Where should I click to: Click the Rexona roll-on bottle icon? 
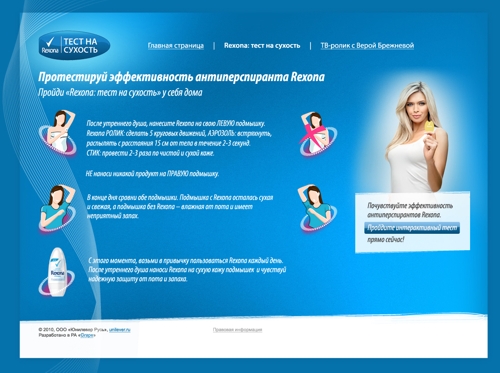pyautogui.click(x=57, y=272)
